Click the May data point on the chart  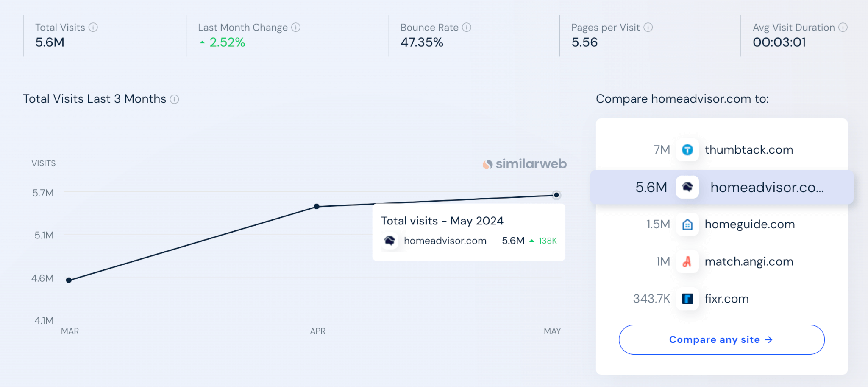pos(556,195)
